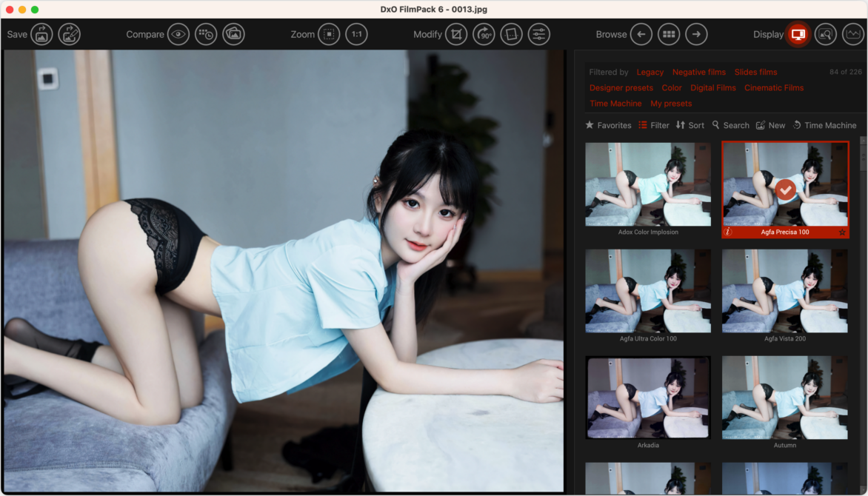The image size is (868, 496).
Task: Toggle the Time Machine filter tag
Action: pos(615,104)
